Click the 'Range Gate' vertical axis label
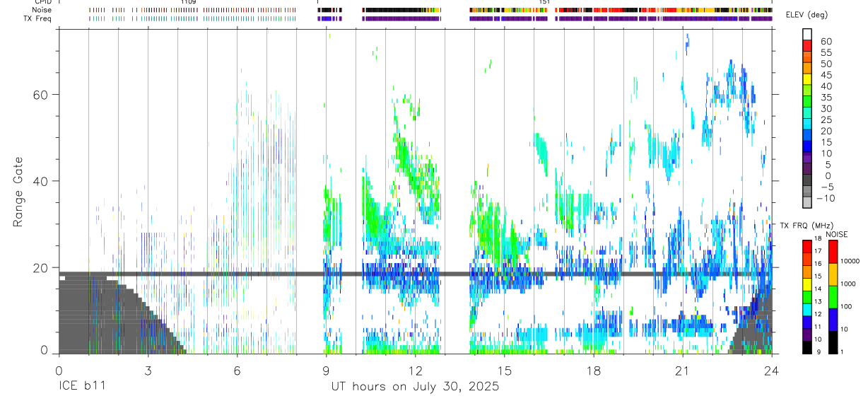This screenshot has height=401, width=868. [x=17, y=192]
